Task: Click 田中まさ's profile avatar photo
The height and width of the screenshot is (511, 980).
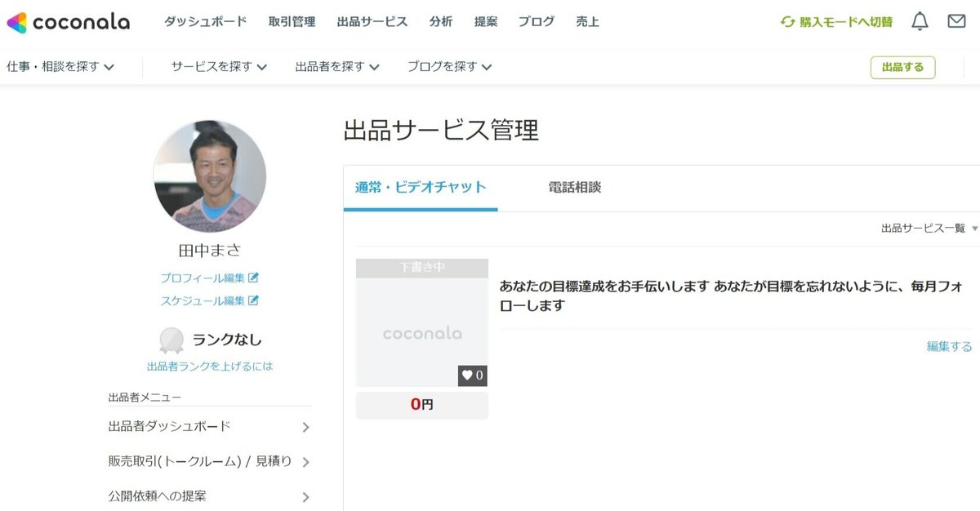Action: [209, 176]
